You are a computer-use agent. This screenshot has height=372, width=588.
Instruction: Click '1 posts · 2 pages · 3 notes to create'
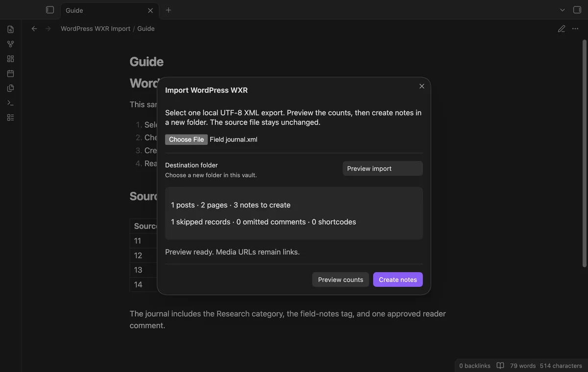pos(231,205)
